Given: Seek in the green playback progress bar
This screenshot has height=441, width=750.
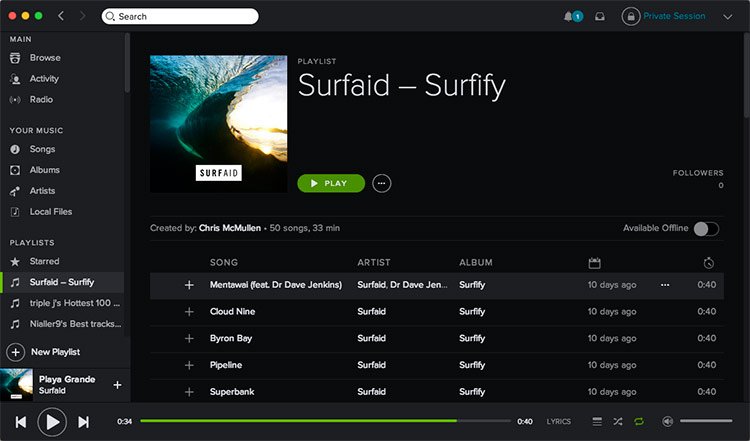Looking at the screenshot, I should [326, 421].
